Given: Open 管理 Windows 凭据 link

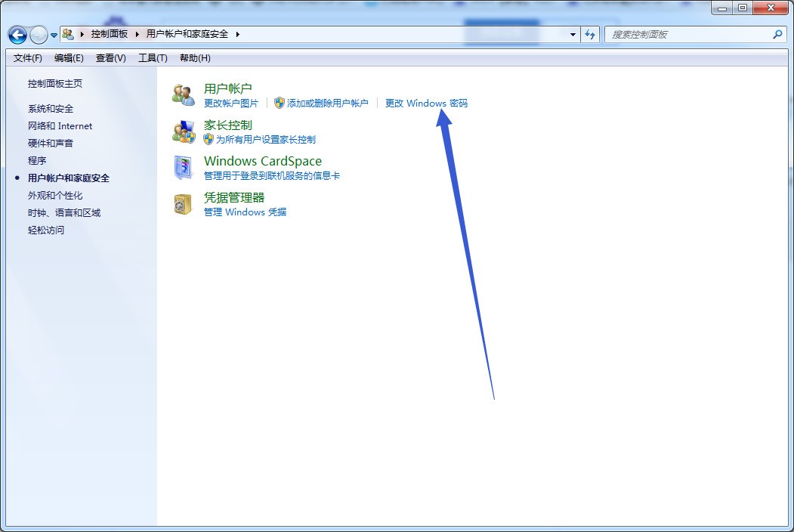Looking at the screenshot, I should (245, 212).
